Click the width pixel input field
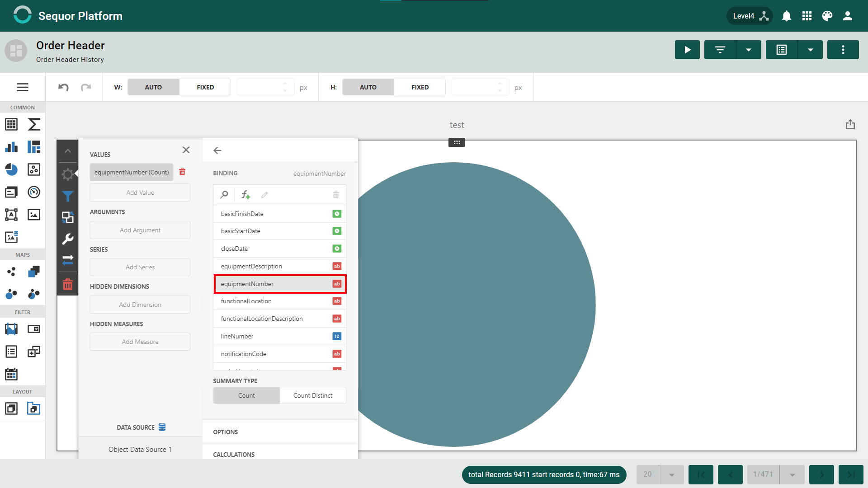 (x=265, y=87)
